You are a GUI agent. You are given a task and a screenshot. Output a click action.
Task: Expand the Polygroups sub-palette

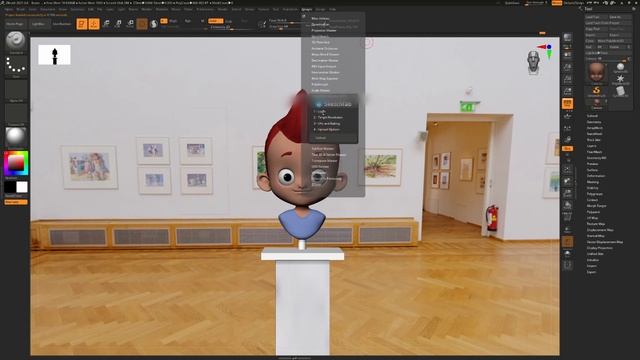pyautogui.click(x=595, y=194)
